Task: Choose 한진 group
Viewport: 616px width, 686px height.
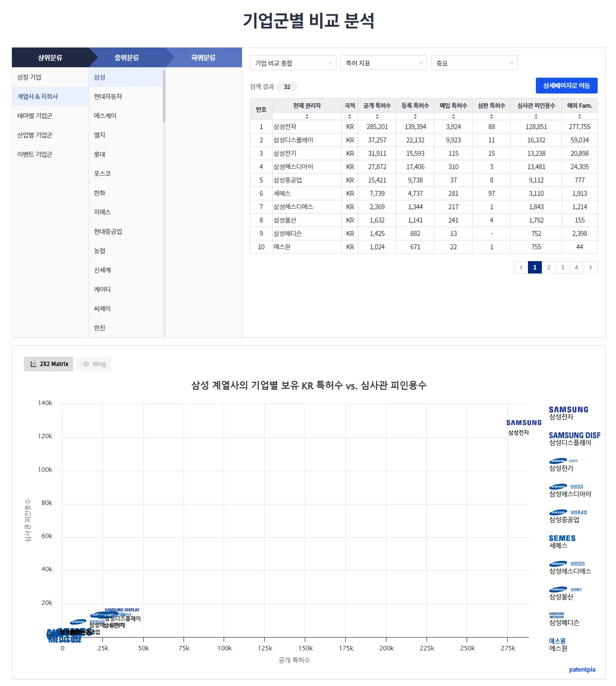Action: (126, 328)
